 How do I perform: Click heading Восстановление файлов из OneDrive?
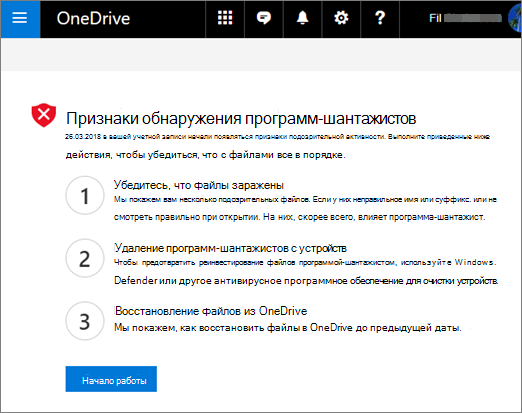[211, 311]
